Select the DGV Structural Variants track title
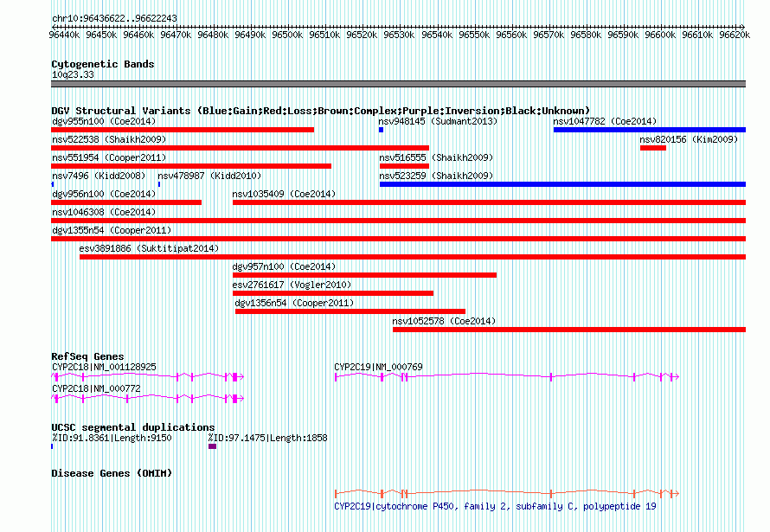This screenshot has height=532, width=770. point(321,111)
